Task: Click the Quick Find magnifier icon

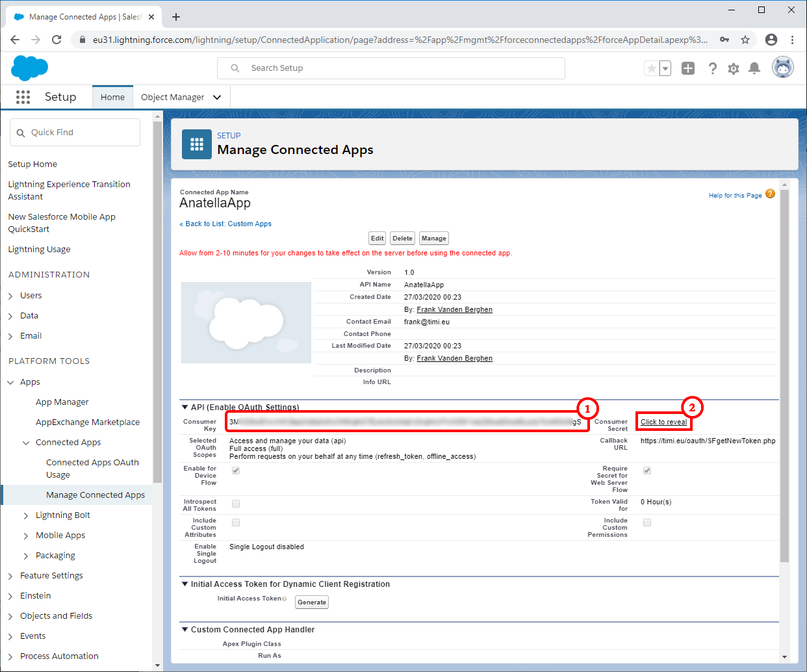Action: (21, 133)
